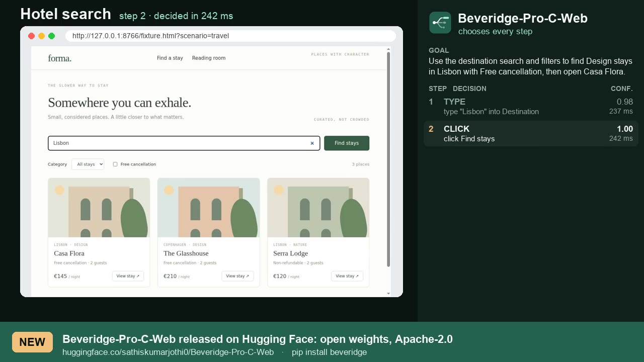Click the browser URL address bar
The image size is (644, 362).
230,36
